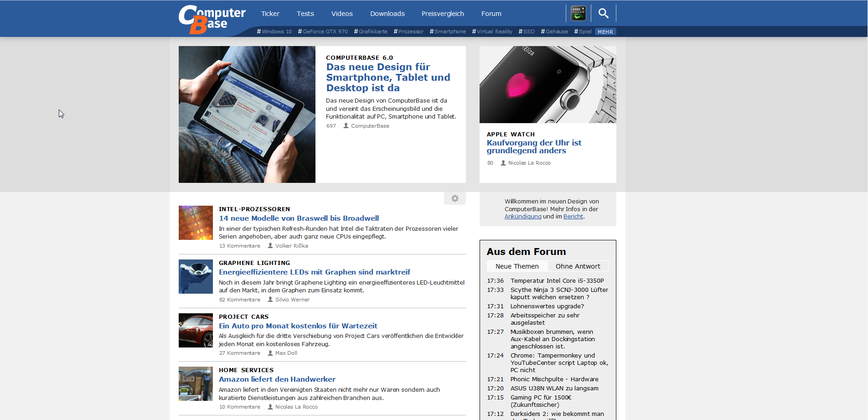Click author icon next to Max Doll
This screenshot has width=868, height=420.
[x=270, y=353]
